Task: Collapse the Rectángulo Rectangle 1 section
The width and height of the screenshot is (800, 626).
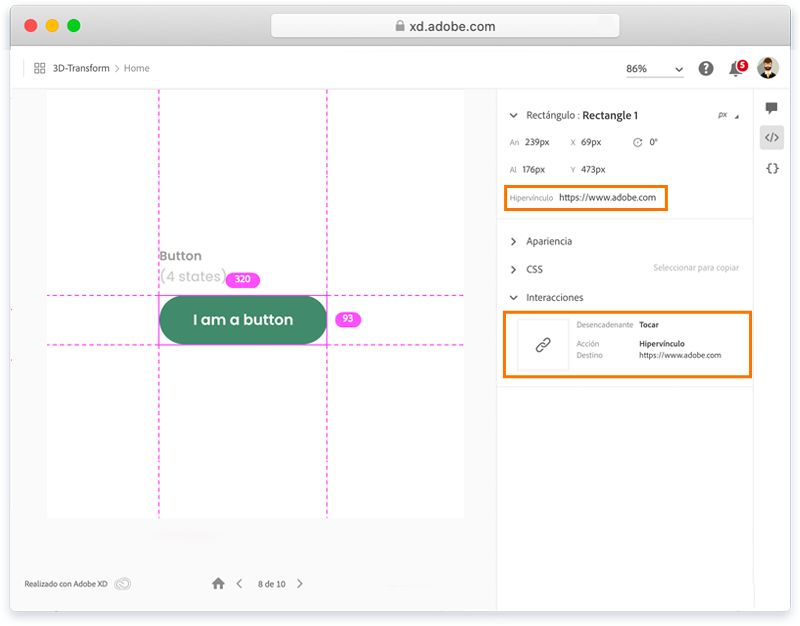Action: [x=514, y=116]
